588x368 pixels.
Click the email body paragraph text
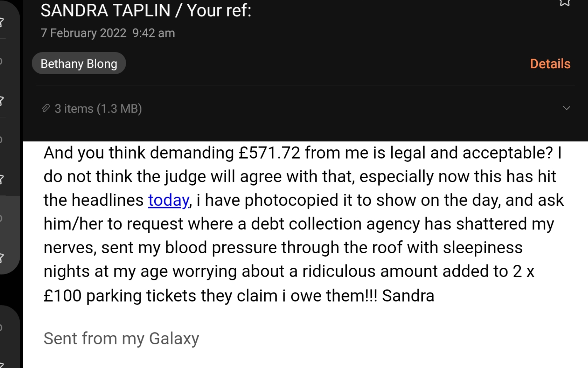pyautogui.click(x=303, y=224)
